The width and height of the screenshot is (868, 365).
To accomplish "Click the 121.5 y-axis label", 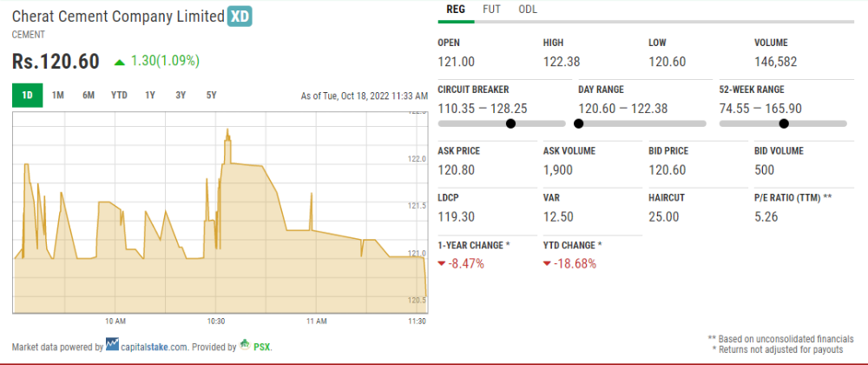I will pos(416,206).
